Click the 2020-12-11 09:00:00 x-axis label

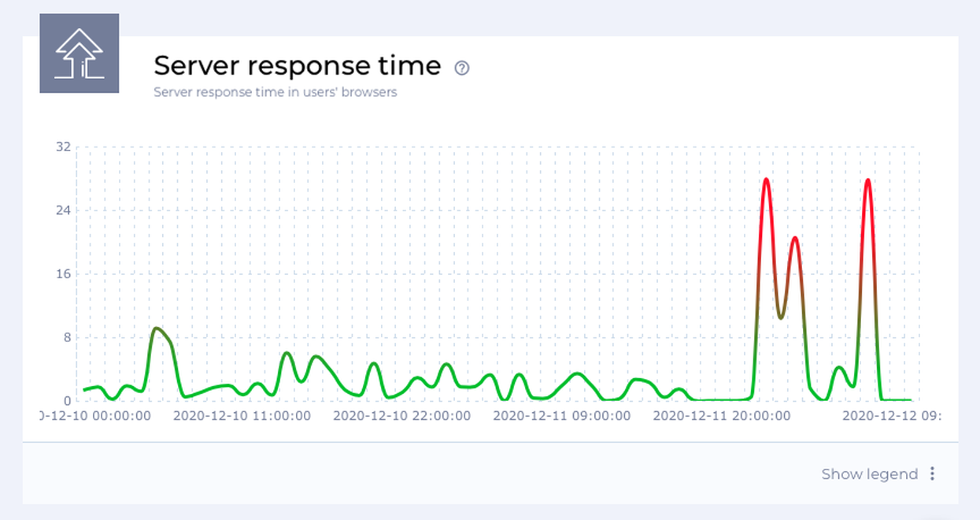pos(561,414)
